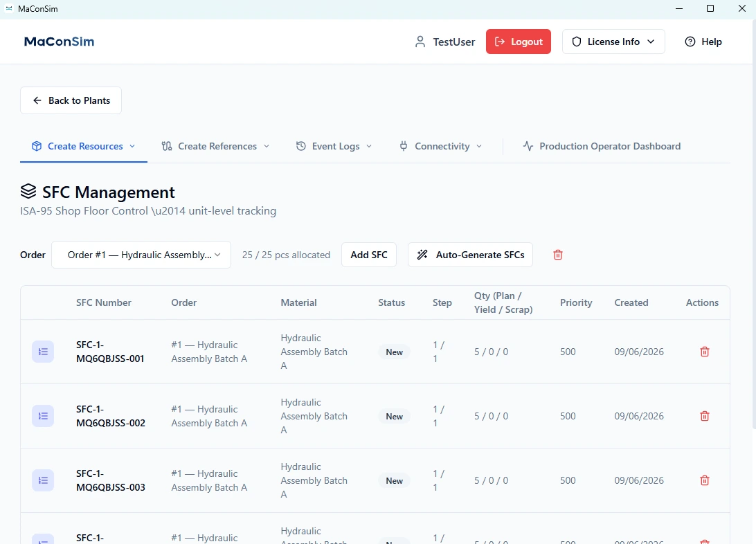Open the Order #1 Hydraulic Assembly selector

pos(141,255)
